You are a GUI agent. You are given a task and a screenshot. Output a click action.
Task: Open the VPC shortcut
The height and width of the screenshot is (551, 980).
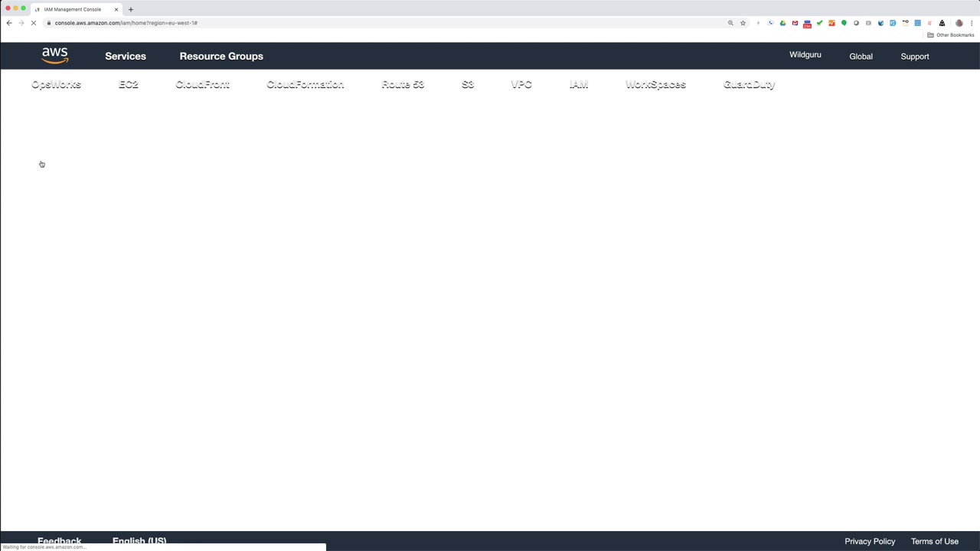point(521,84)
